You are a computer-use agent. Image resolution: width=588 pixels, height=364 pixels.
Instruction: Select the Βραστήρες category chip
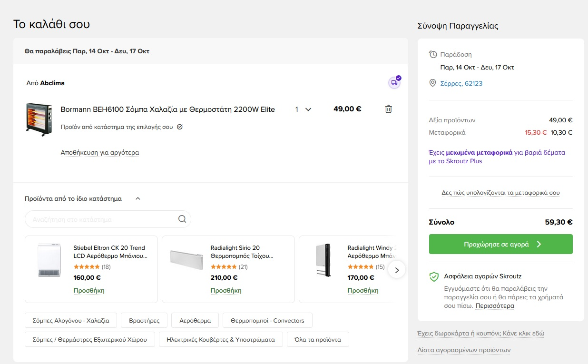(x=144, y=320)
